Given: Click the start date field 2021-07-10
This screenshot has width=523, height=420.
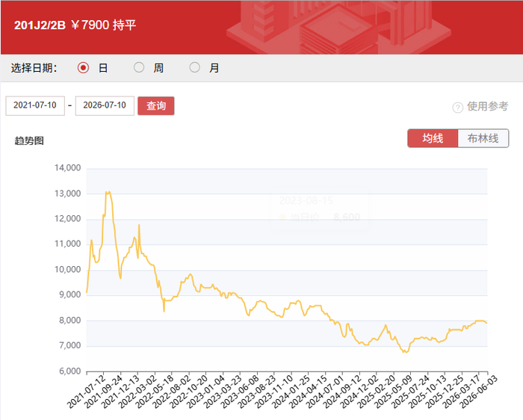Looking at the screenshot, I should (35, 106).
